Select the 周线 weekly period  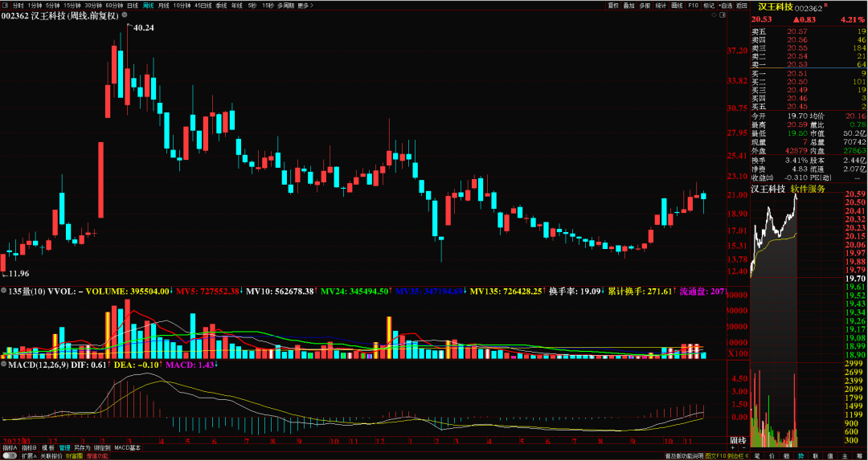[x=149, y=5]
